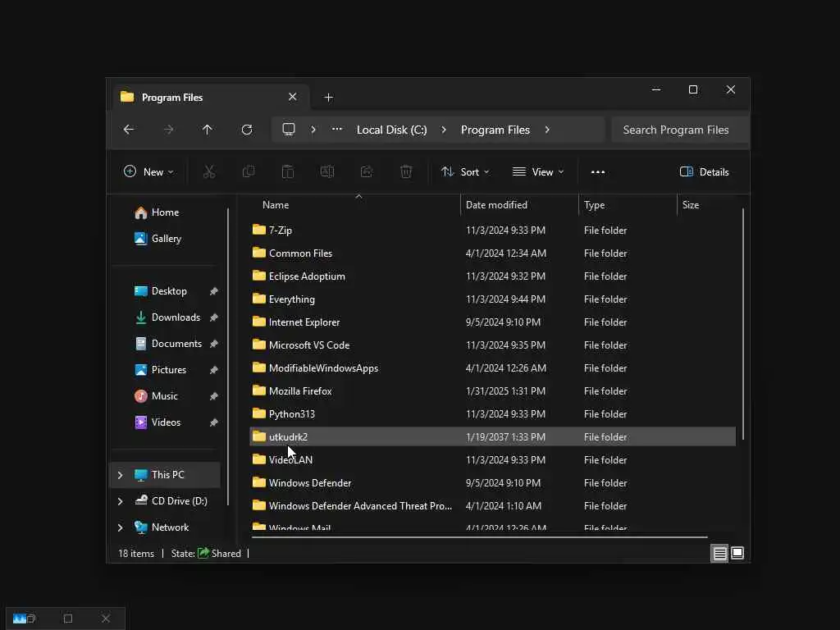The width and height of the screenshot is (840, 630).
Task: Refresh the Program Files folder
Action: (x=247, y=130)
